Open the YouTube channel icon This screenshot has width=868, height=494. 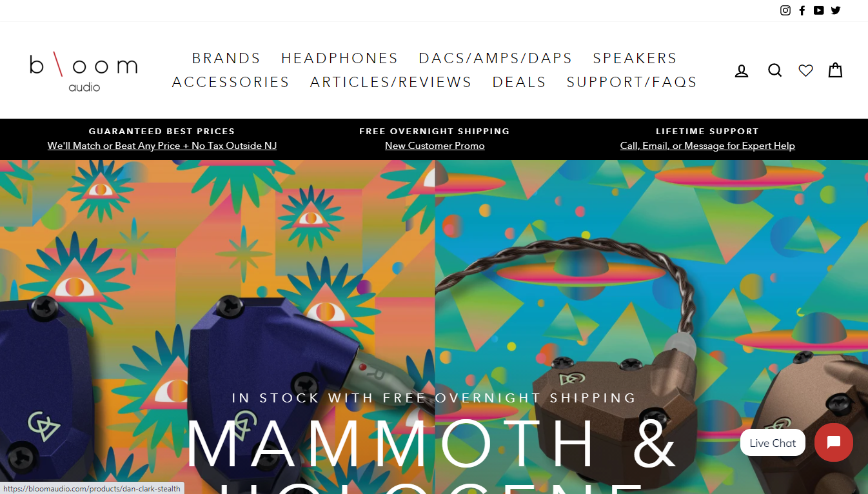(x=819, y=10)
